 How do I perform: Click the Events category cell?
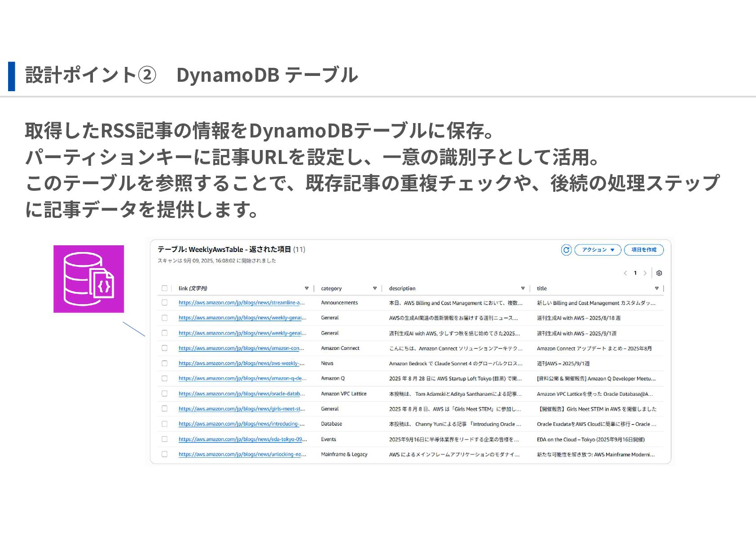point(329,439)
